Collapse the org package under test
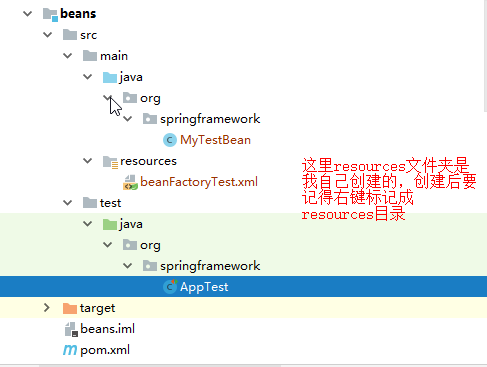The image size is (487, 367). 108,245
